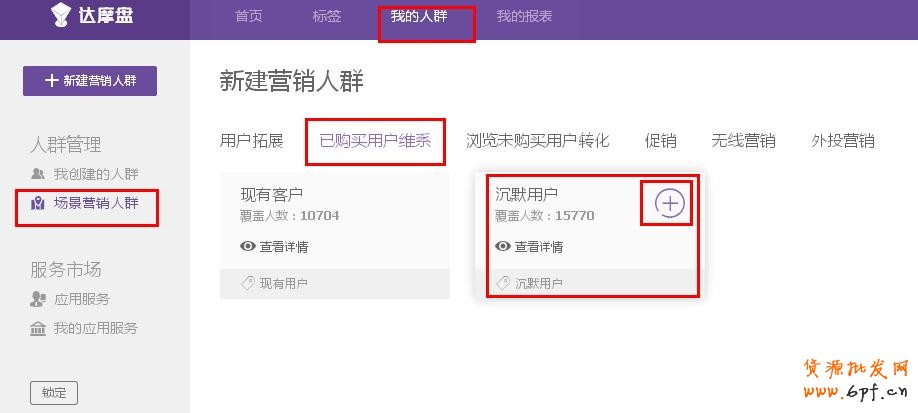Click the building icon beside 我的应用服务
This screenshot has width=918, height=413.
(x=38, y=328)
